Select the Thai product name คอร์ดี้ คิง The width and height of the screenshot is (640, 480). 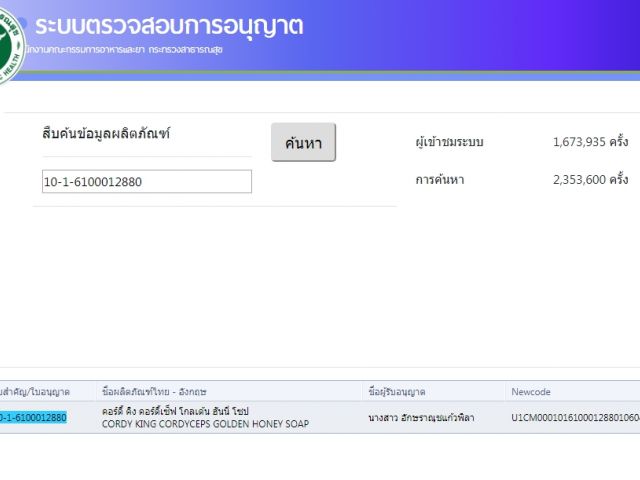click(x=175, y=411)
